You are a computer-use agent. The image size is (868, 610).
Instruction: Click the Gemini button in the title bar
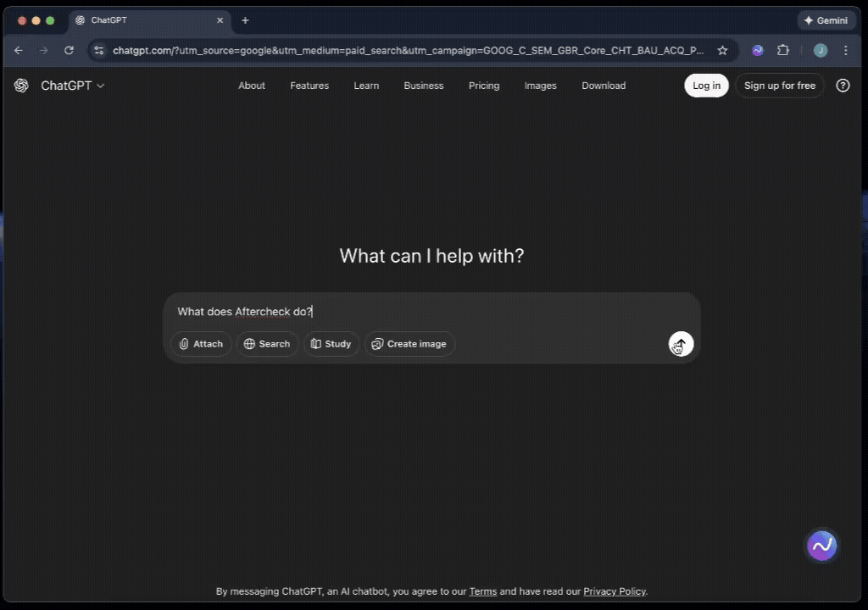pos(826,20)
